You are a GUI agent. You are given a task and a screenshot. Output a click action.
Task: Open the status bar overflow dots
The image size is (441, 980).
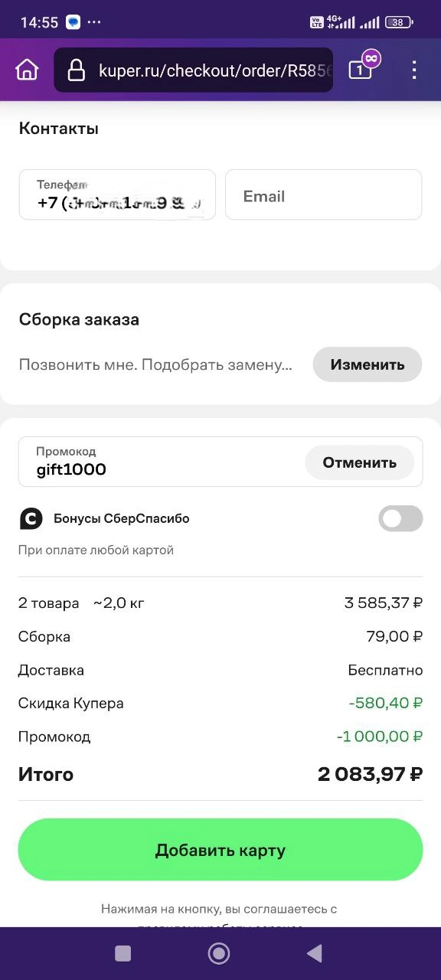(x=94, y=22)
